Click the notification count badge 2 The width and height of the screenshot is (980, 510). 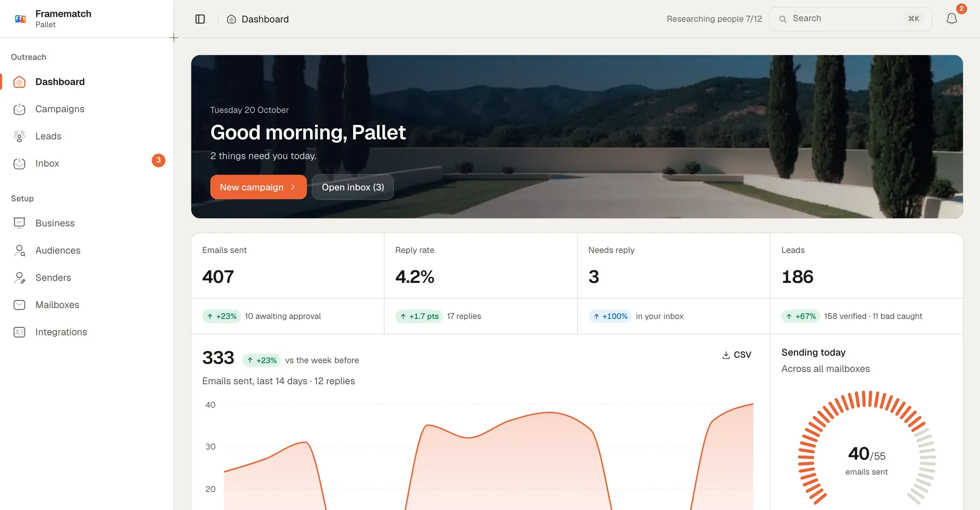click(x=961, y=9)
